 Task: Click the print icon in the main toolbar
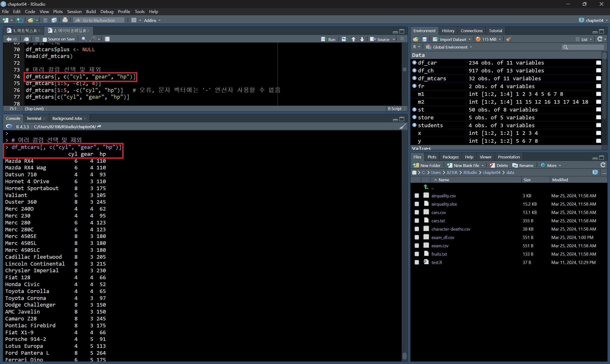[65, 20]
